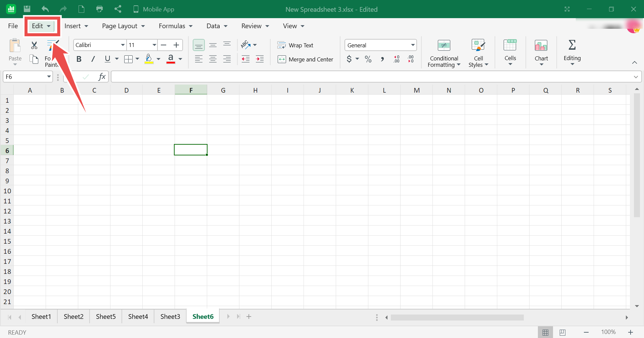Open the File menu
Screen dimensions: 644x338
[13, 26]
